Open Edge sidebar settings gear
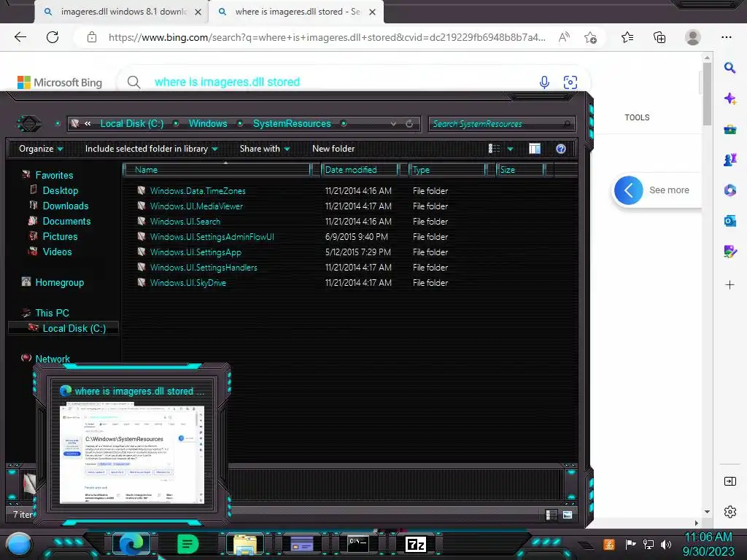 729,511
